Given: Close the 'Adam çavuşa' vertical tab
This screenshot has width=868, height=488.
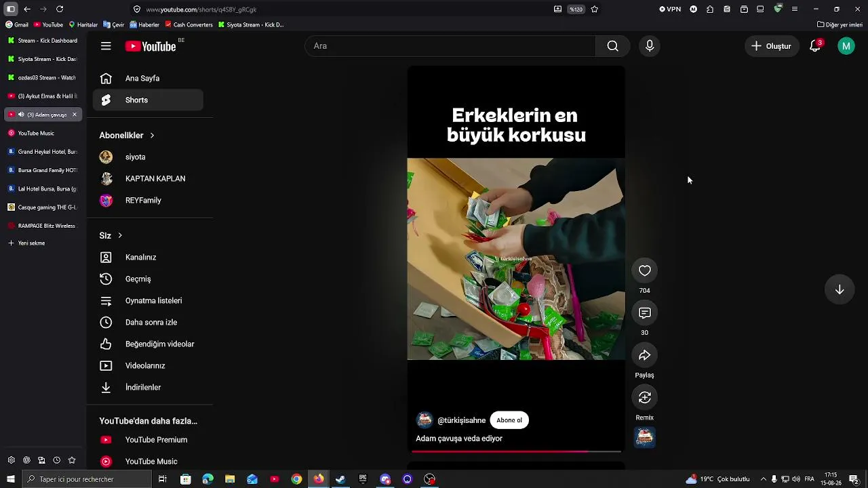Looking at the screenshot, I should pos(75,115).
